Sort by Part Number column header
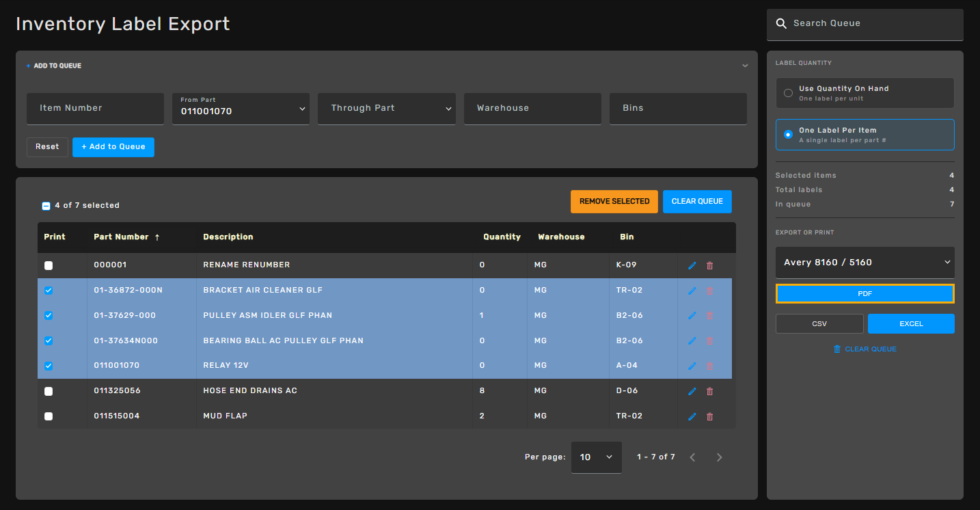 pos(121,237)
